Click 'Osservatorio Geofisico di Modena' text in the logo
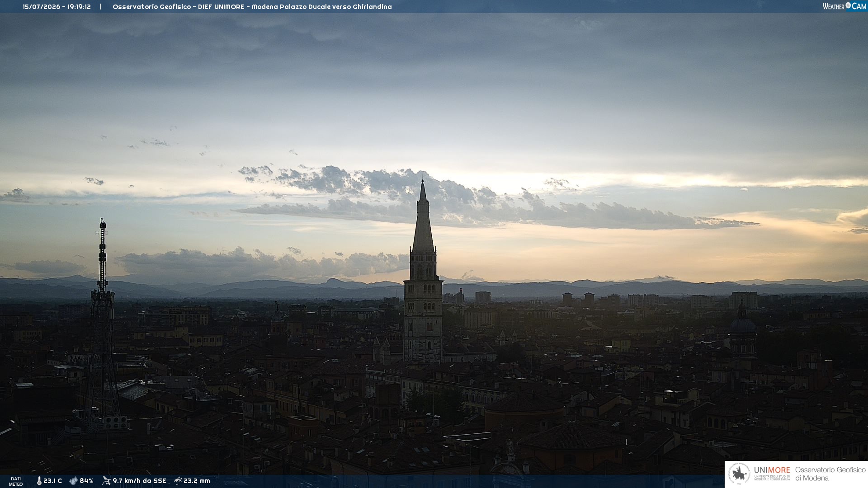Screen dimensions: 868x488 click(x=830, y=474)
